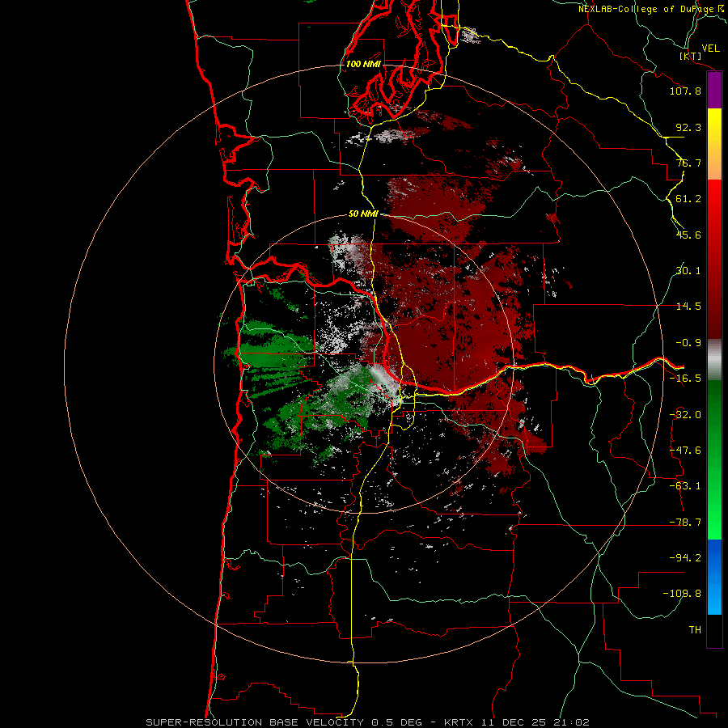
Task: Click the yellow-orange segment of velocity color bar
Action: pyautogui.click(x=714, y=144)
